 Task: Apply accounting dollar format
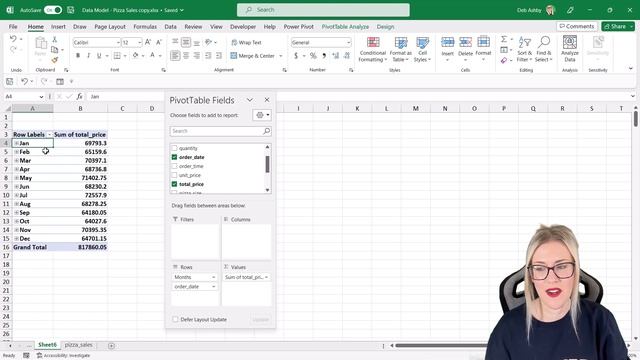coord(296,56)
